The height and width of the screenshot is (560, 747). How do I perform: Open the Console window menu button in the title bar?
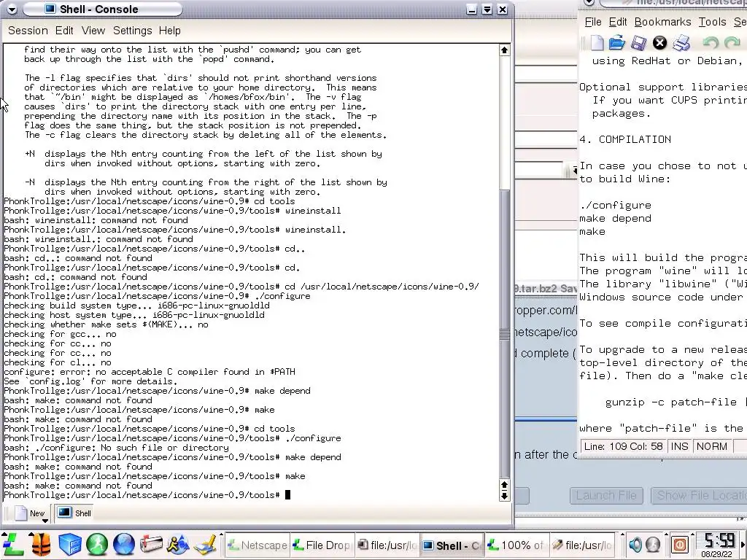tap(12, 9)
